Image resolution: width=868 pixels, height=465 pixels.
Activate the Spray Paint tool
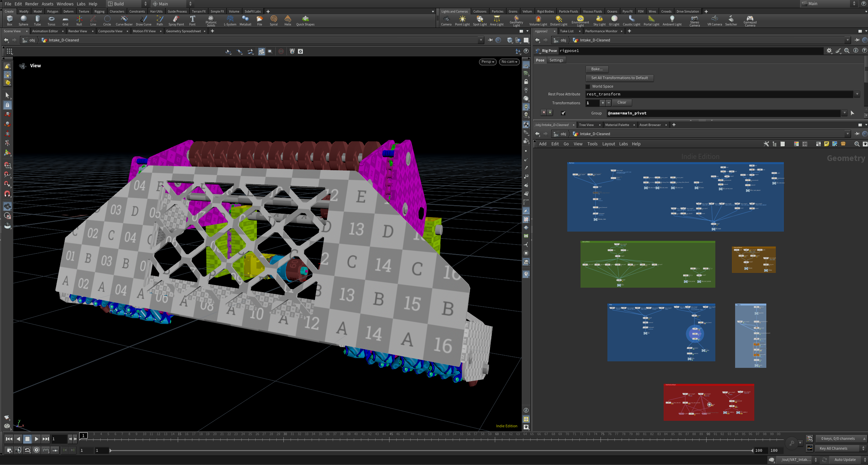pyautogui.click(x=176, y=21)
